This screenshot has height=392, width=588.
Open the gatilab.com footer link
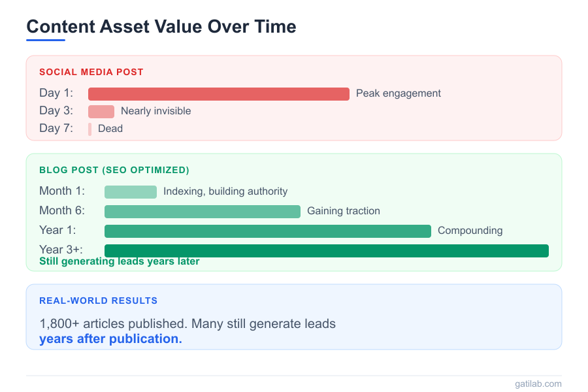coord(538,384)
